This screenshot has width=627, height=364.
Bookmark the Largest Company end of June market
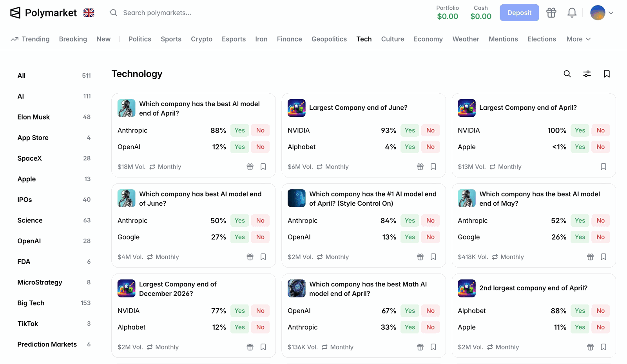[433, 167]
